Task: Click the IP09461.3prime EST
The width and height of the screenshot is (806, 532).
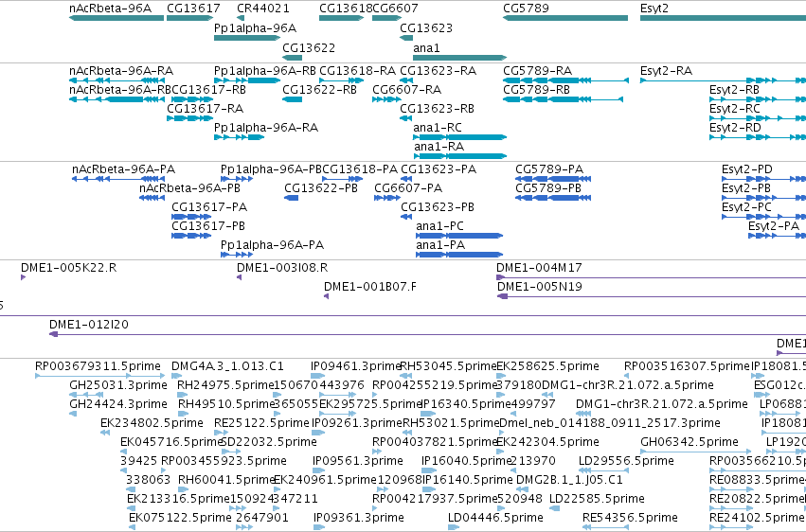Action: pyautogui.click(x=317, y=377)
